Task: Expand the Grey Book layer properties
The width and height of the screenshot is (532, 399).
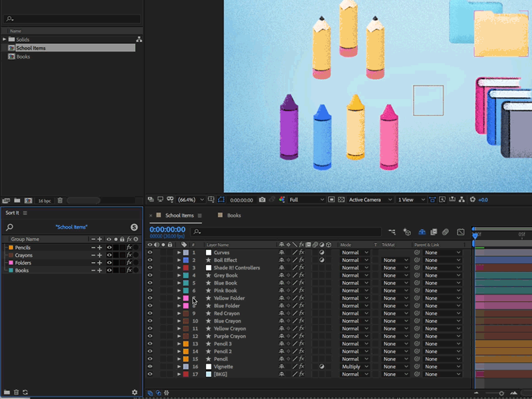Action: pyautogui.click(x=178, y=275)
